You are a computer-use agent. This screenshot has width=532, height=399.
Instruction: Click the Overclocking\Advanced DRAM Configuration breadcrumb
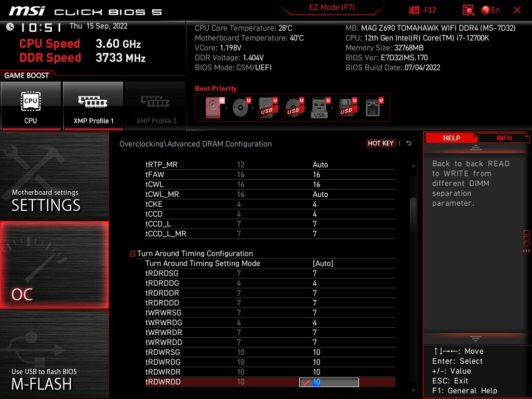195,144
